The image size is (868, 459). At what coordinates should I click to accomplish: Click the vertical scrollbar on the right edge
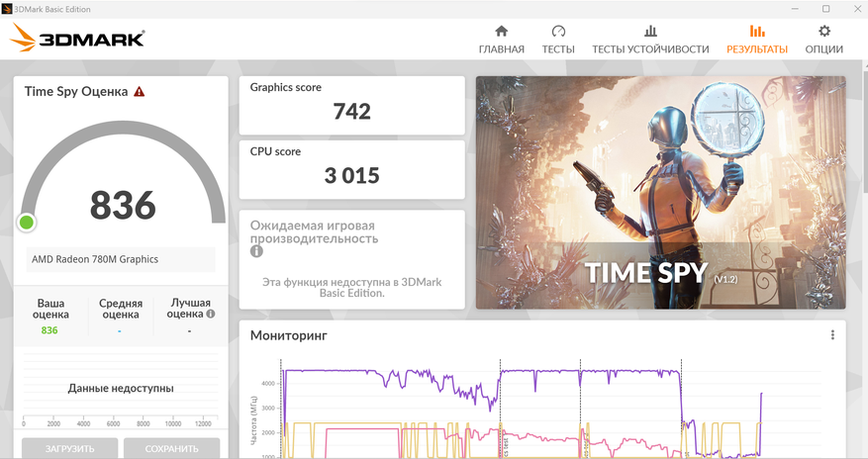coord(865,133)
